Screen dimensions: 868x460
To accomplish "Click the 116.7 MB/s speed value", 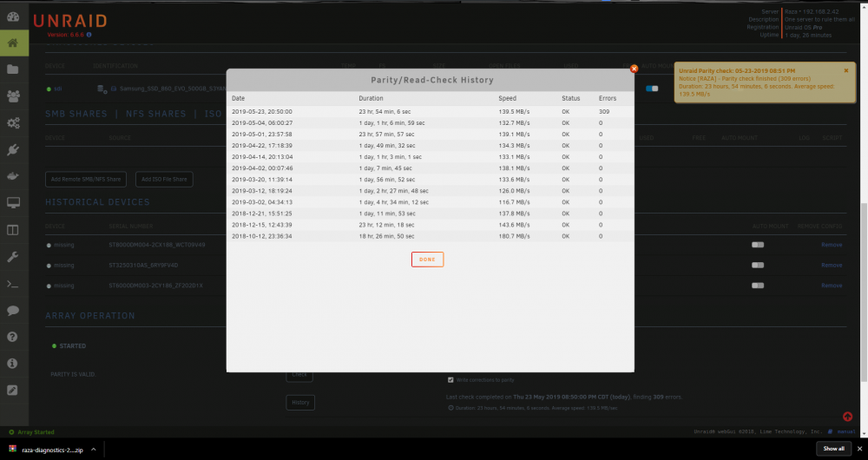I will 514,202.
